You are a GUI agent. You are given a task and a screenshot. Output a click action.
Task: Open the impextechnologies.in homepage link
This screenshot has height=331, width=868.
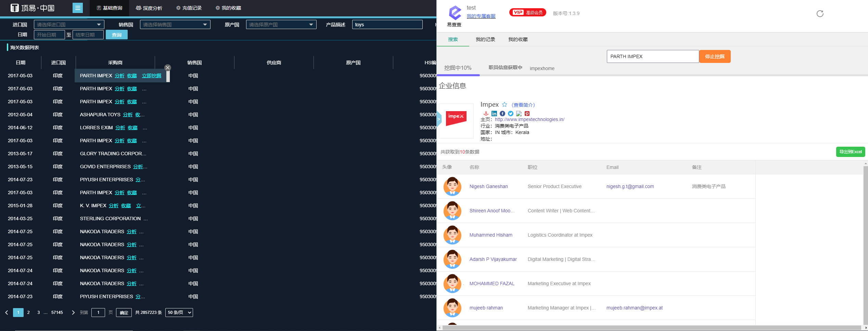click(x=529, y=119)
